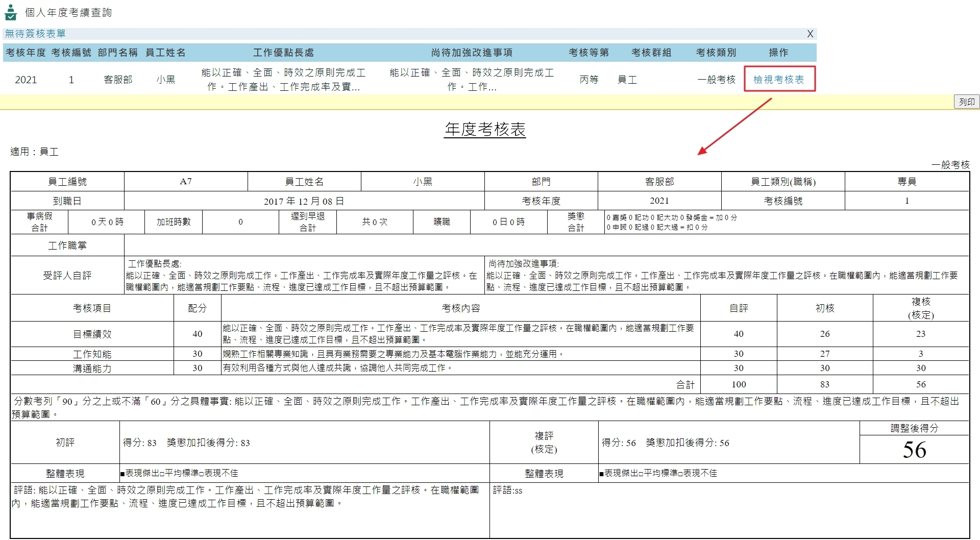Image resolution: width=980 pixels, height=540 pixels.
Task: Click the 無待簽核表單 tab header
Action: tap(34, 34)
